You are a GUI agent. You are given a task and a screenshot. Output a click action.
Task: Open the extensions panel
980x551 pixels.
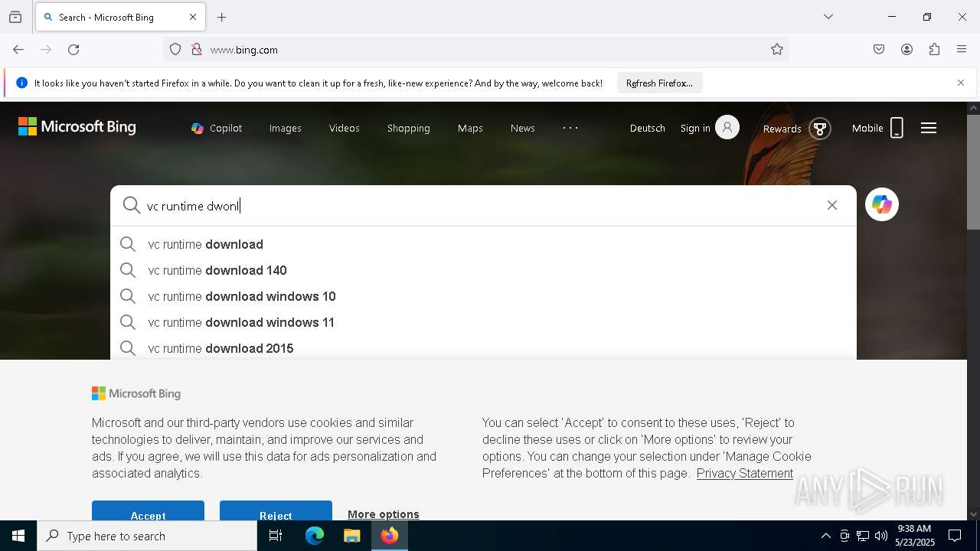(934, 50)
